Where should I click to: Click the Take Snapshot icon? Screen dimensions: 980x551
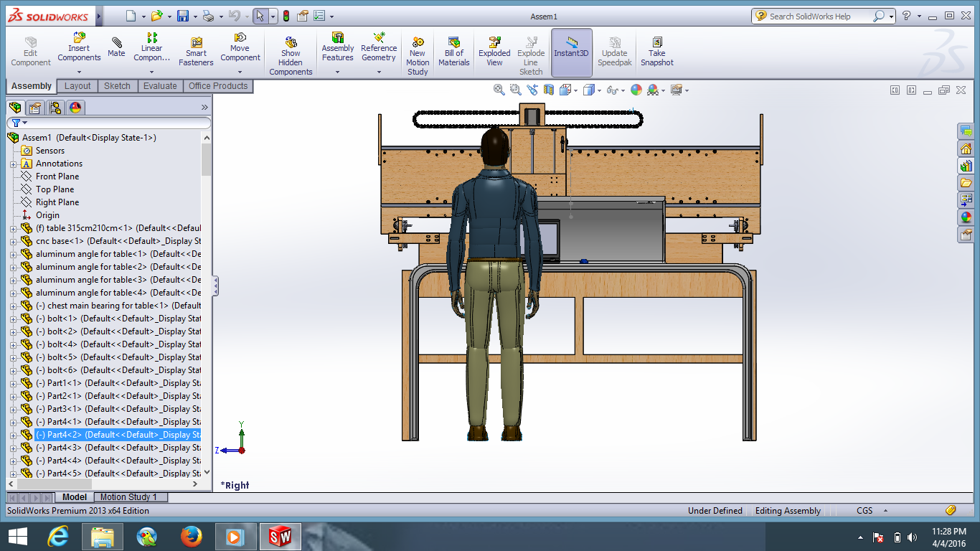tap(657, 42)
